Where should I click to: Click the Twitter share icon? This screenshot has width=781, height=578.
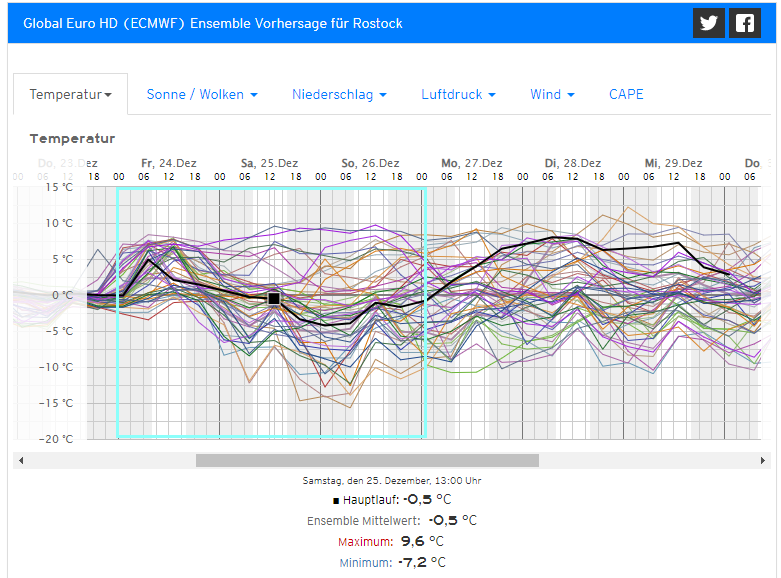(x=709, y=23)
